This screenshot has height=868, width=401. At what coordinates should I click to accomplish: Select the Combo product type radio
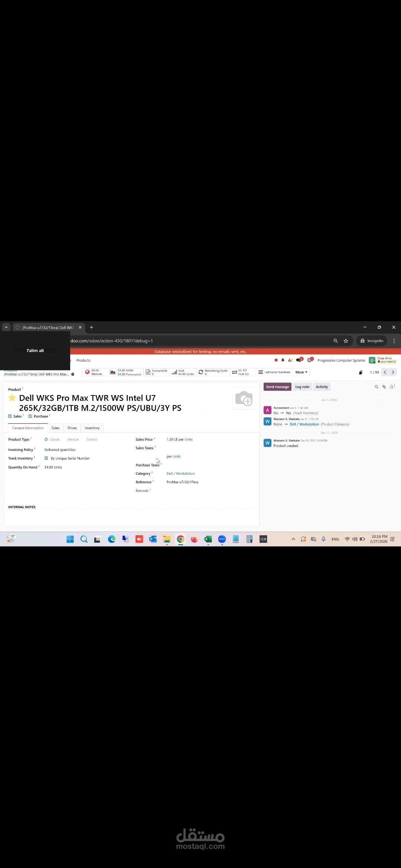coord(82,440)
